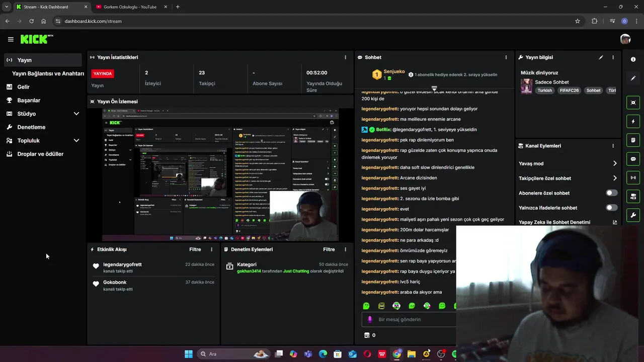Open Opera from the taskbar

click(367, 354)
